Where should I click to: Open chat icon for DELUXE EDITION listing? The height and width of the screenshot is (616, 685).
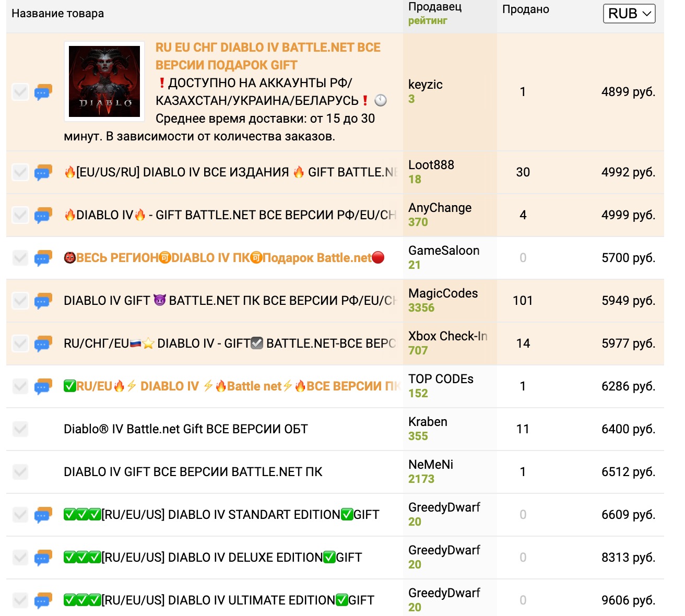coord(43,558)
